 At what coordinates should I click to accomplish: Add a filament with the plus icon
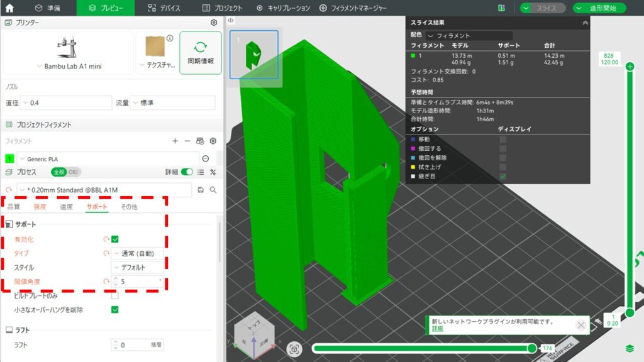coord(175,141)
